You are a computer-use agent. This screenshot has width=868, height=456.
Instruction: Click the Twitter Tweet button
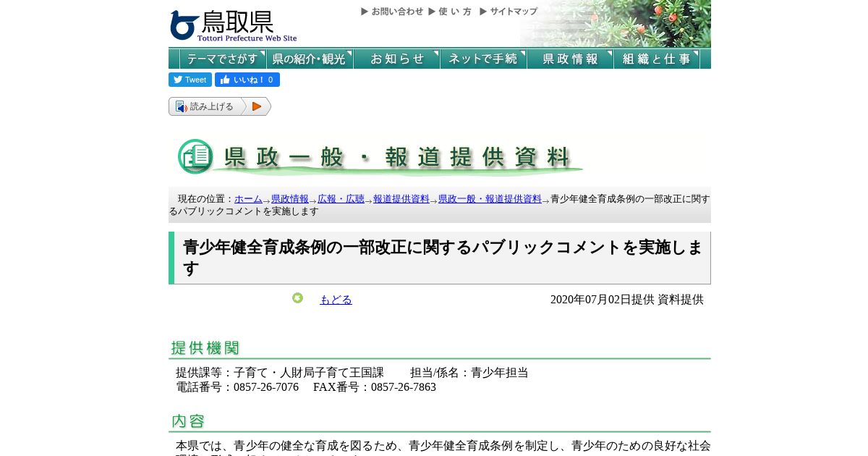tap(190, 80)
